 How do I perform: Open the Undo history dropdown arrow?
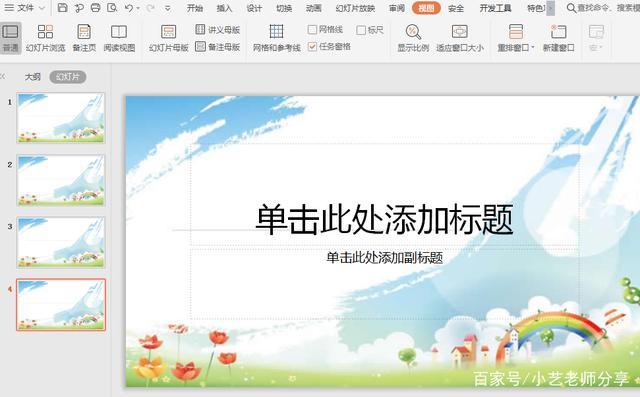point(138,8)
